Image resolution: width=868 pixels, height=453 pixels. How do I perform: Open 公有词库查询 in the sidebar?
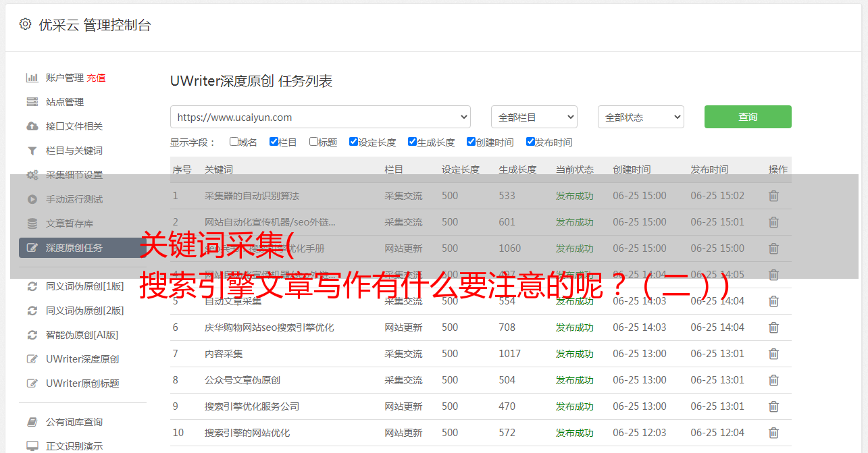[x=74, y=422]
